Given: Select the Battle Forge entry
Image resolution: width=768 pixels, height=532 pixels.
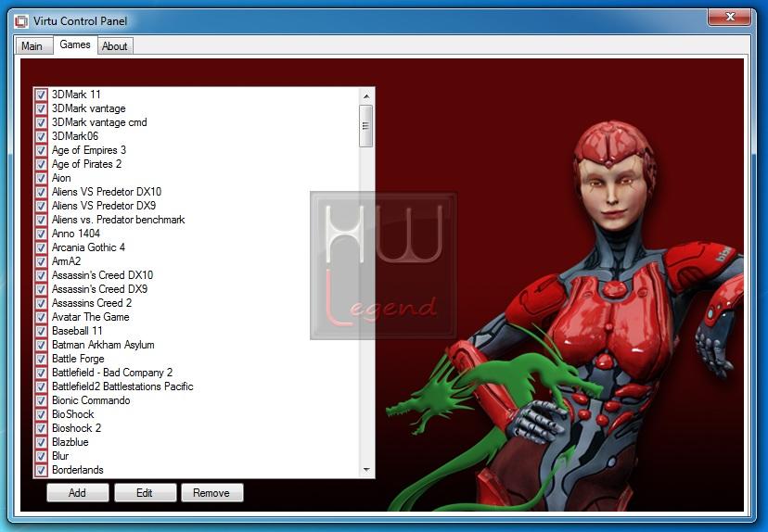Looking at the screenshot, I should point(78,359).
